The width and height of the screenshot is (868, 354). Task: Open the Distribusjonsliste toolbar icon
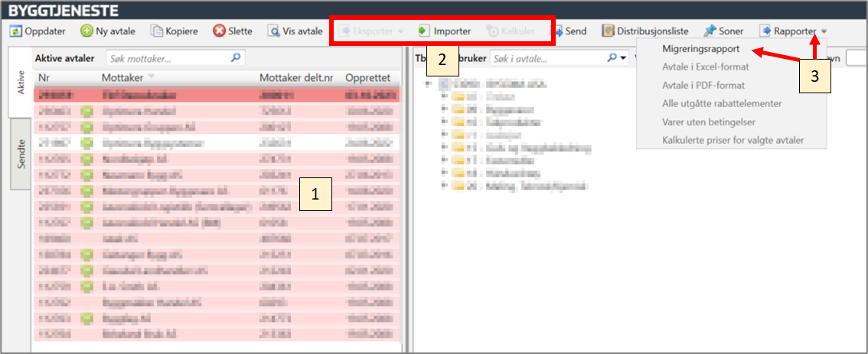[609, 31]
